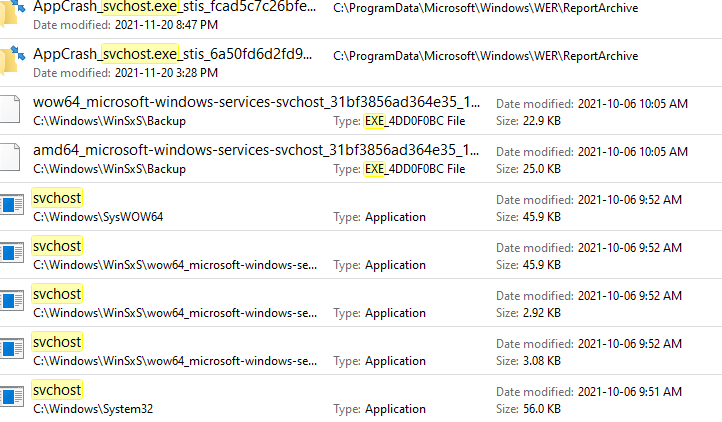Click size 22.9 KB value

[542, 121]
